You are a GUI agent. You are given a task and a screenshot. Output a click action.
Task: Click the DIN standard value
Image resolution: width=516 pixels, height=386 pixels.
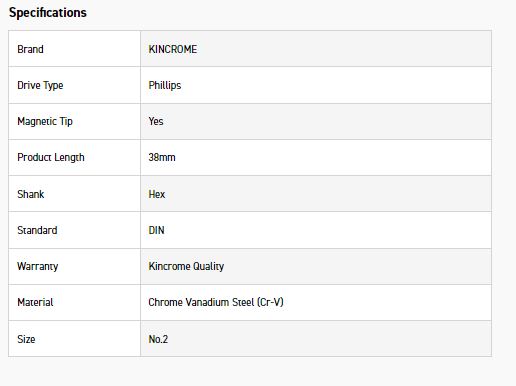pyautogui.click(x=156, y=230)
